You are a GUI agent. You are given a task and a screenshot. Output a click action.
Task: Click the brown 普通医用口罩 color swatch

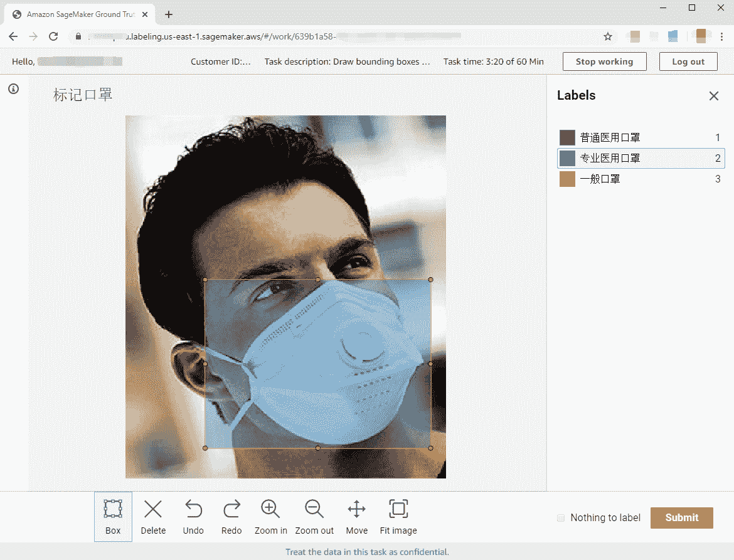pos(567,137)
